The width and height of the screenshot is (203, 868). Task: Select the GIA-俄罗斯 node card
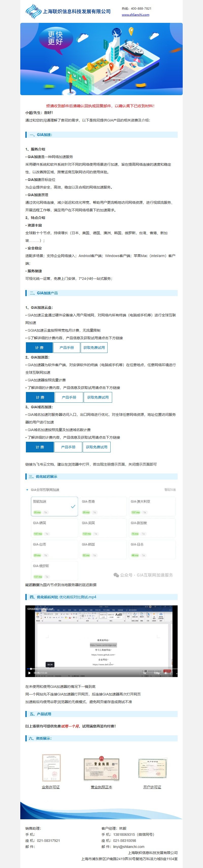(x=54, y=571)
